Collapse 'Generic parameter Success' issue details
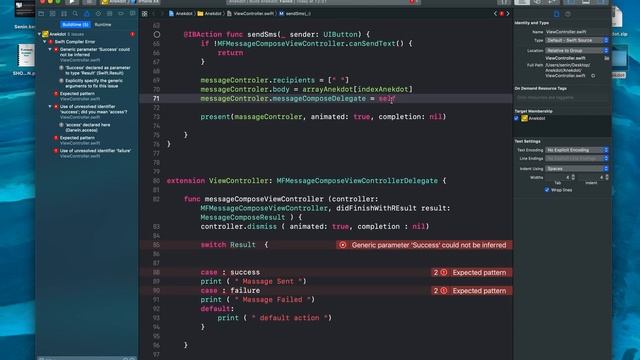The image size is (640, 360). [x=50, y=49]
